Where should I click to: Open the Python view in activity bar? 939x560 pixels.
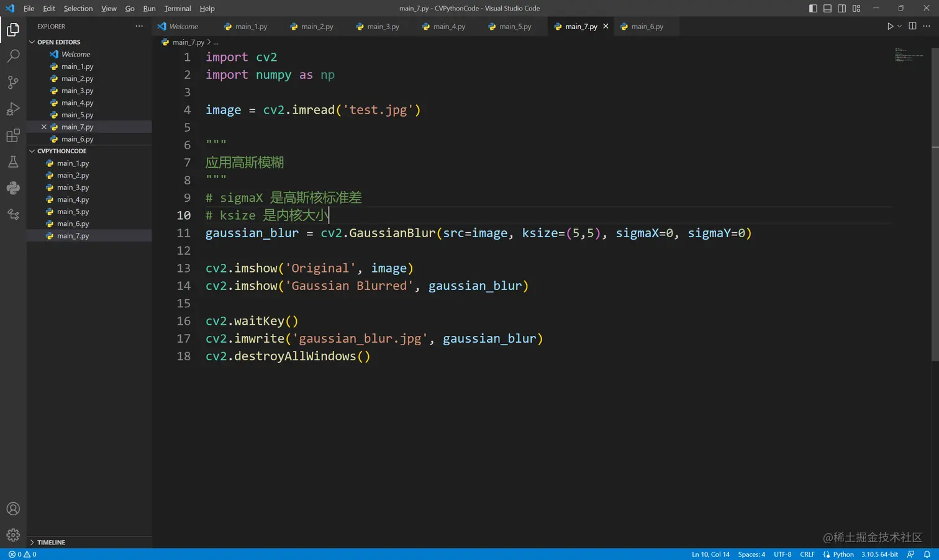tap(13, 188)
